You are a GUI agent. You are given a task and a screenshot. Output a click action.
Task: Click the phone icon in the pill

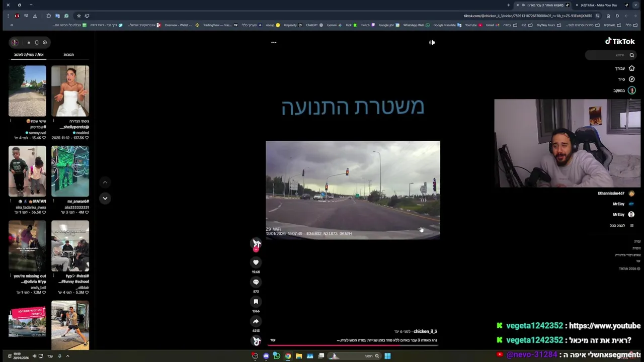37,42
